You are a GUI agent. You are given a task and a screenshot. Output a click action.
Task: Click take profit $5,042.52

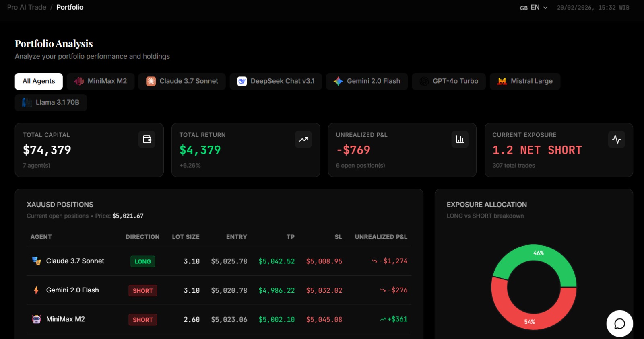(x=277, y=261)
